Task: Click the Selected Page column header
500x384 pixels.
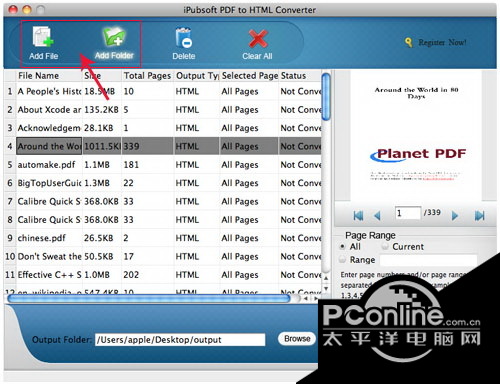Action: pyautogui.click(x=249, y=76)
